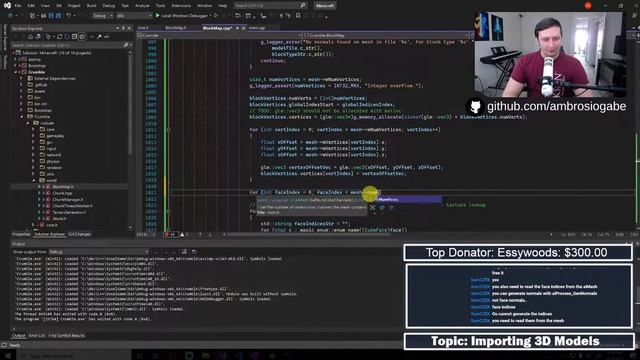This screenshot has height=360, width=640.
Task: Switch to the main.cpp editor tab
Action: (257, 28)
